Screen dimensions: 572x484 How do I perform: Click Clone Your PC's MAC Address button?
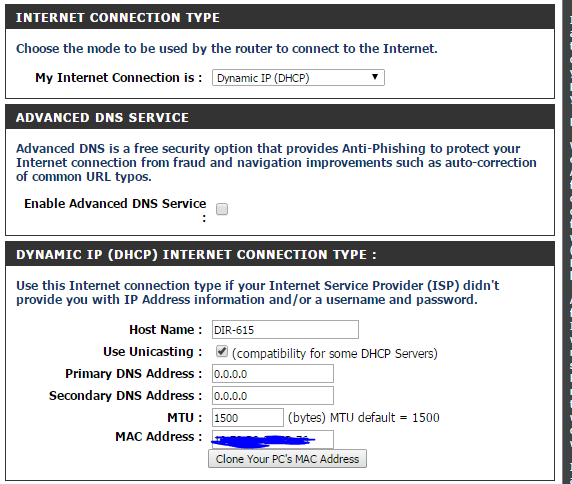coord(287,459)
